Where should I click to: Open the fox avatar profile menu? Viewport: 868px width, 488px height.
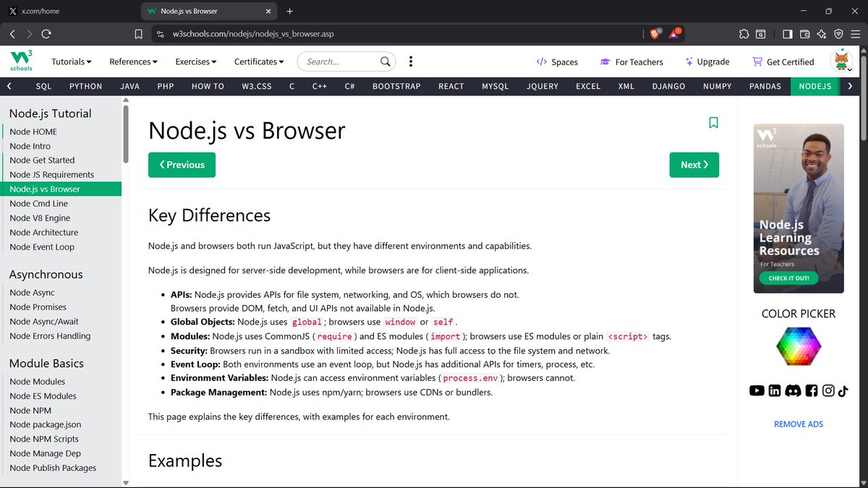(x=842, y=61)
